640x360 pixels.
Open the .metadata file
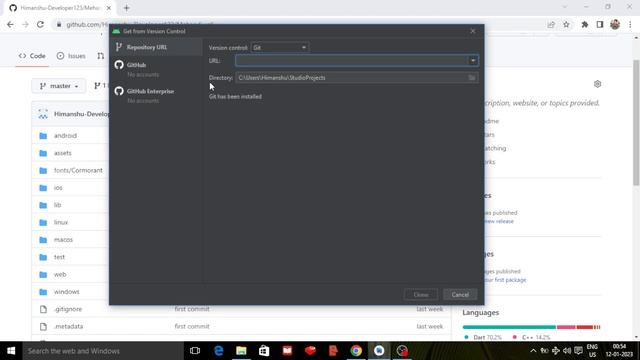tap(69, 327)
